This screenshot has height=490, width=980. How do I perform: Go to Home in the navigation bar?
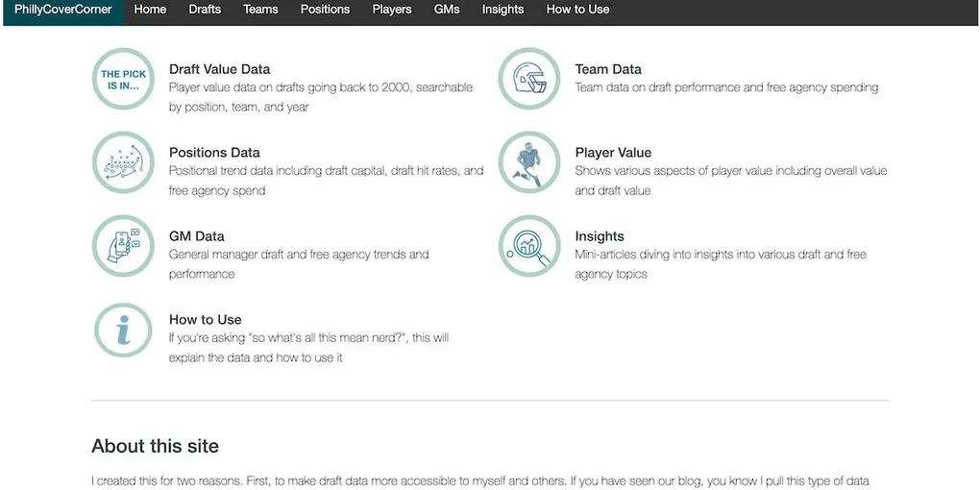pos(150,10)
